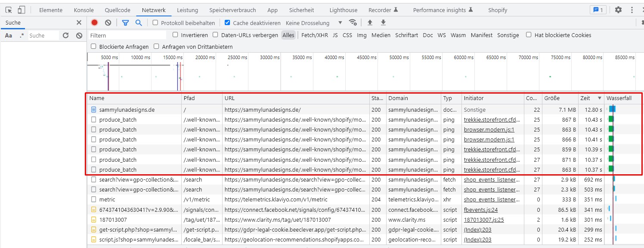The image size is (644, 248).
Task: Click the Filtern text input
Action: 127,35
